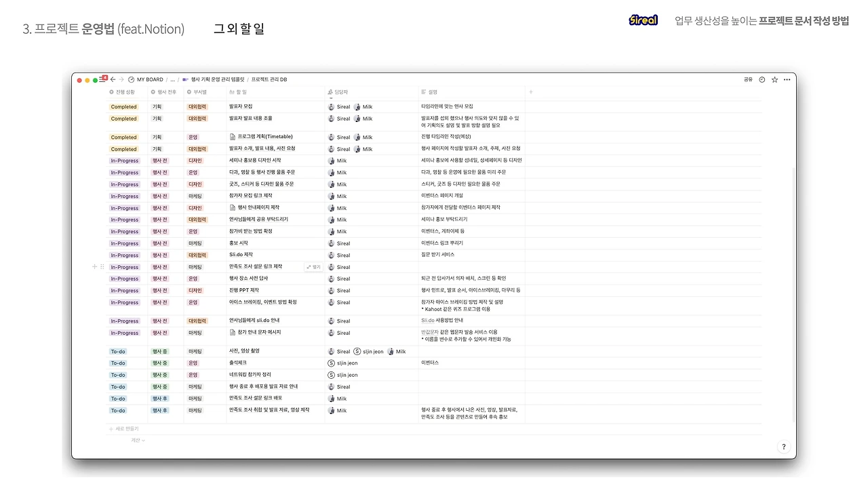Viewport: 868px width, 488px height.
Task: Click the Milk avatar in the 사진, 영상 촬영 row
Action: click(x=391, y=352)
